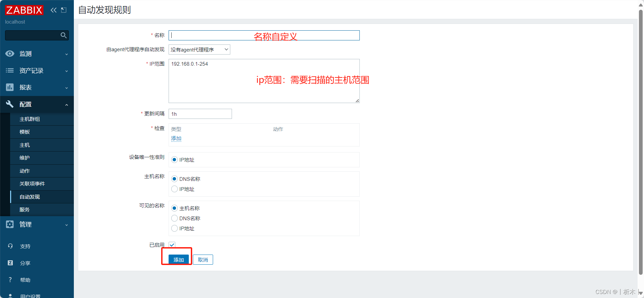Open 动作 configuration page
Image resolution: width=644 pixels, height=298 pixels.
point(42,171)
